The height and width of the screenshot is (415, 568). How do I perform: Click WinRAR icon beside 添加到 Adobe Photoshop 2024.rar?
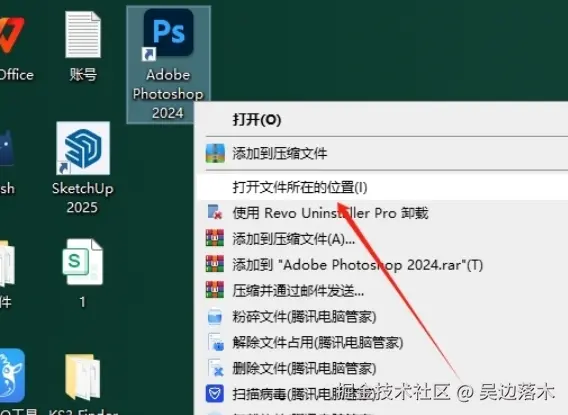215,264
